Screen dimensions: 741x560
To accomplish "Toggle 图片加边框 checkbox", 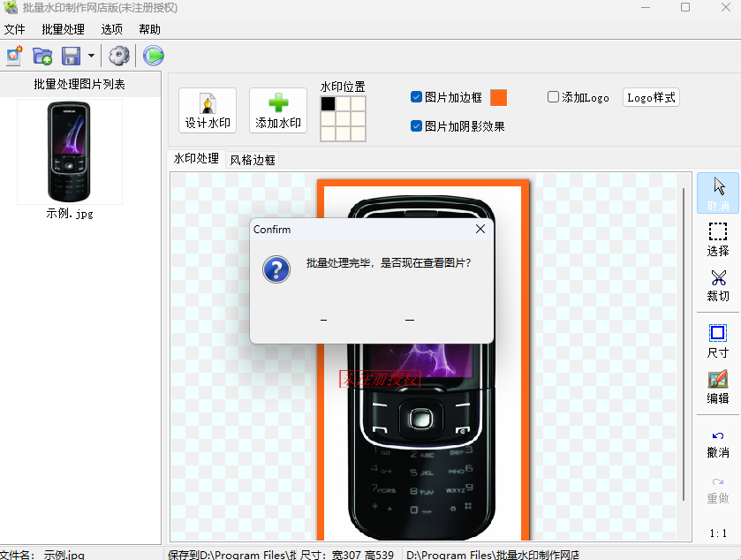I will 416,97.
